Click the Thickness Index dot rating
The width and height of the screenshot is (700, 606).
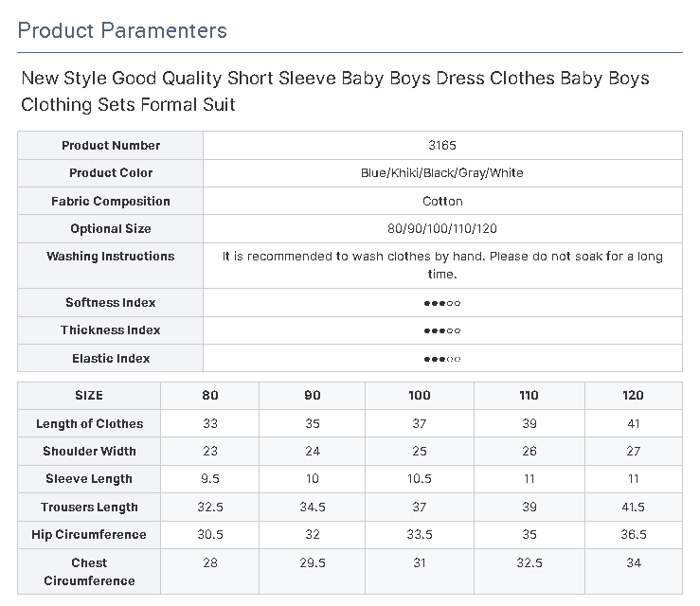tap(442, 330)
